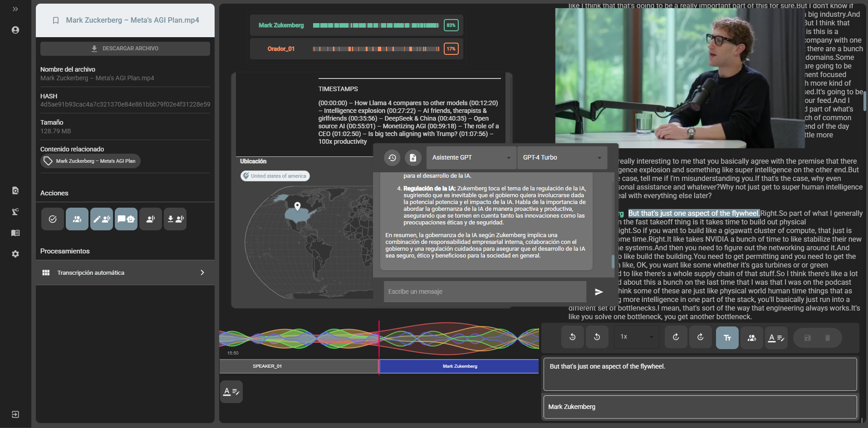The width and height of the screenshot is (868, 428).
Task: Click the transcript panel scrollbar
Action: (865, 101)
